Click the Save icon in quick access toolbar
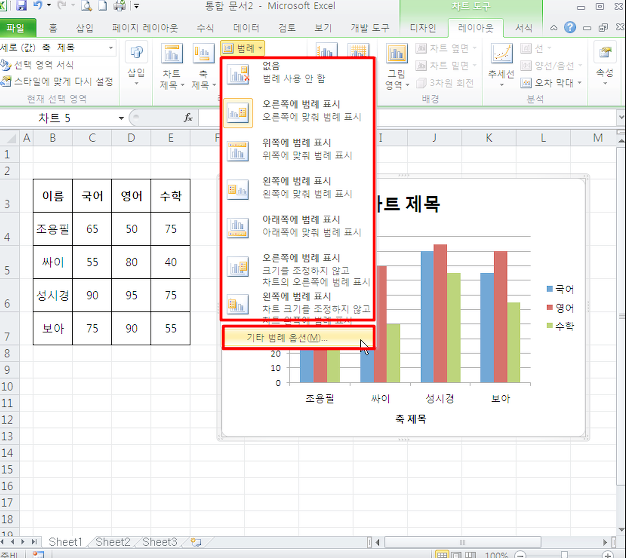This screenshot has width=626, height=558. coord(21,6)
